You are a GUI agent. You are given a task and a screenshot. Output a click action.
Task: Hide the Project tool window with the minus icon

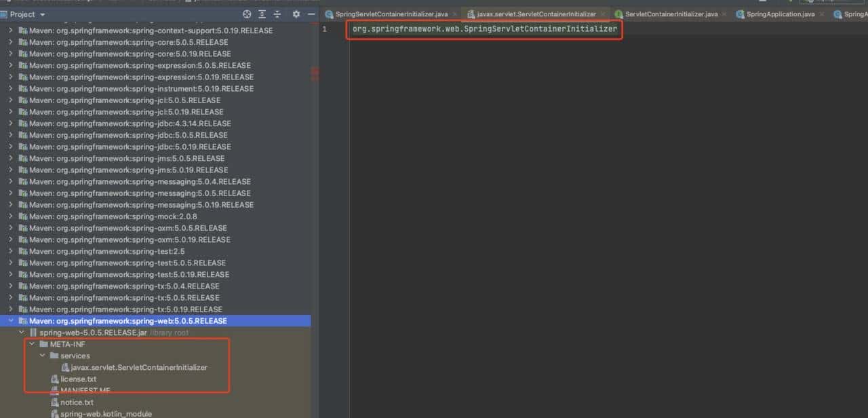click(311, 14)
